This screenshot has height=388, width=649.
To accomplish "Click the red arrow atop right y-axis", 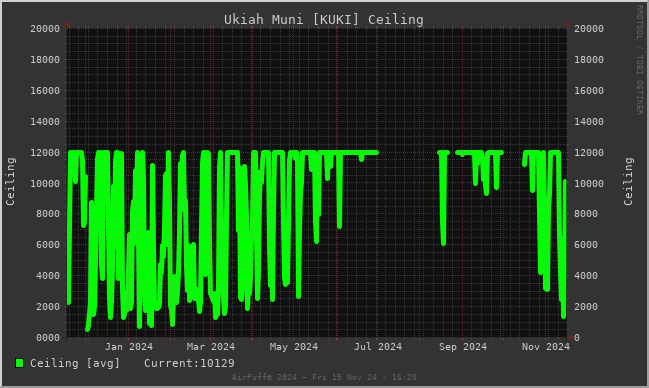I will [x=567, y=24].
